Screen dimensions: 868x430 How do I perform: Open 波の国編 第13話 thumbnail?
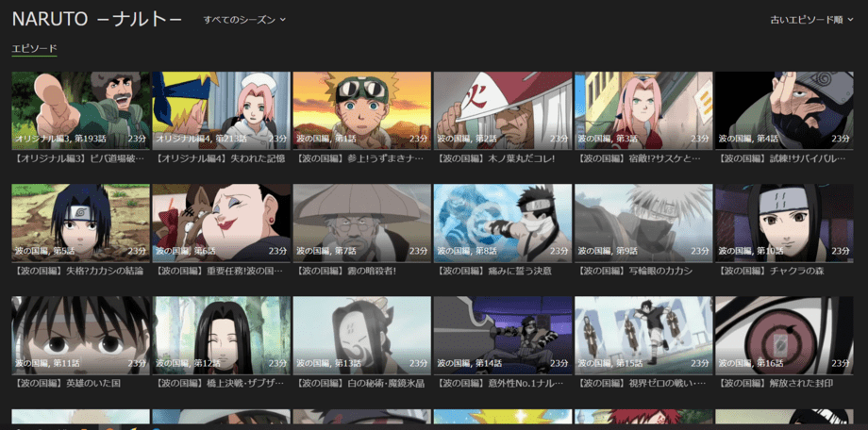tap(362, 336)
